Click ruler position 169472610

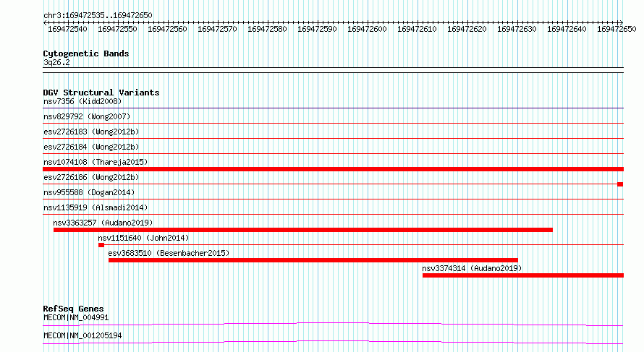coord(417,29)
